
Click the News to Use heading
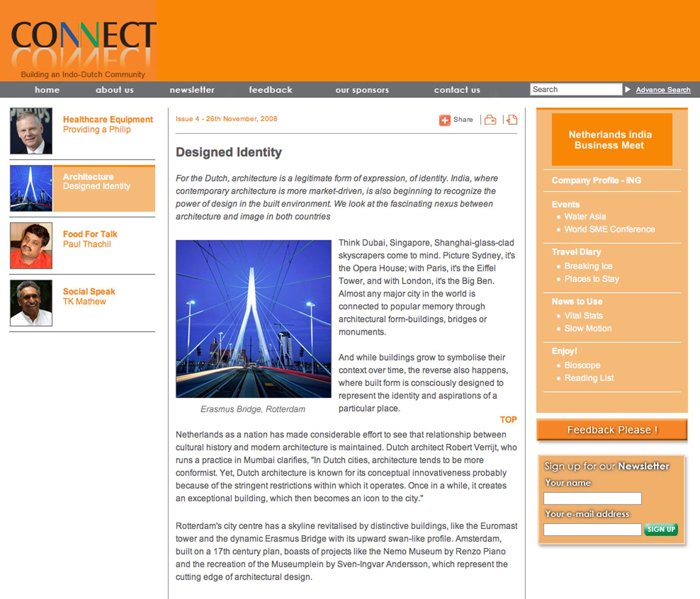577,301
